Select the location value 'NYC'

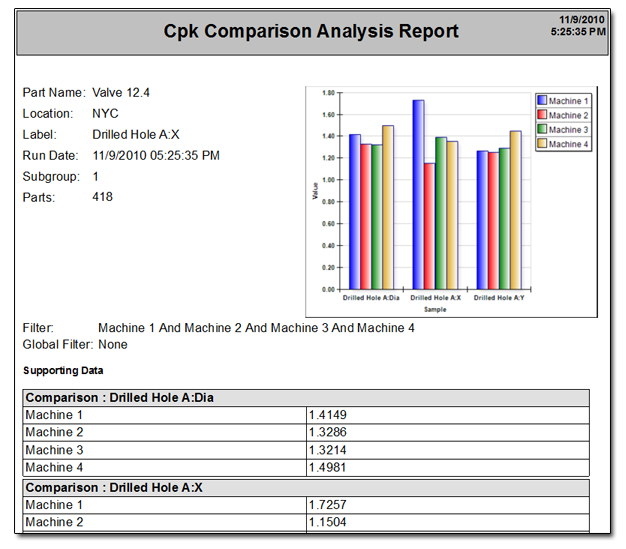105,113
